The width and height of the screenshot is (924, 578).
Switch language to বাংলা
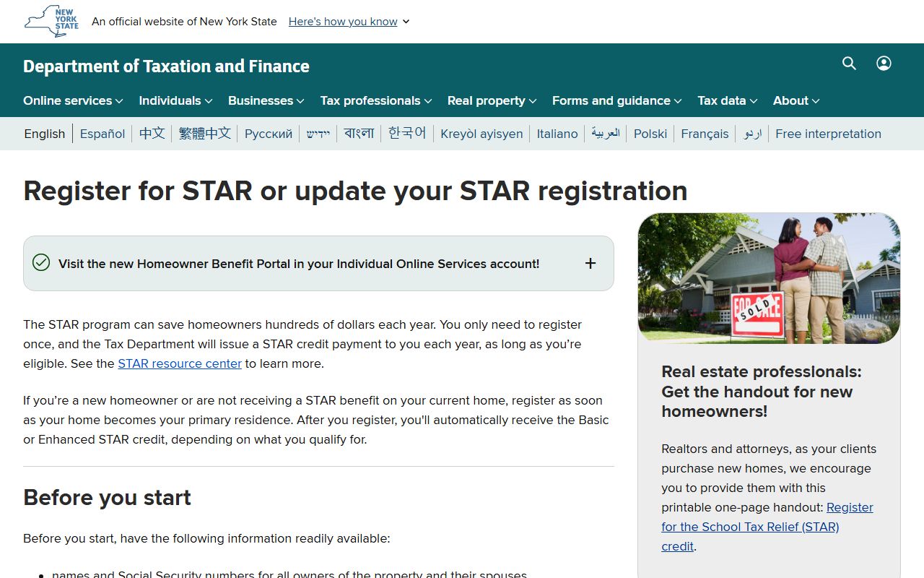click(359, 134)
